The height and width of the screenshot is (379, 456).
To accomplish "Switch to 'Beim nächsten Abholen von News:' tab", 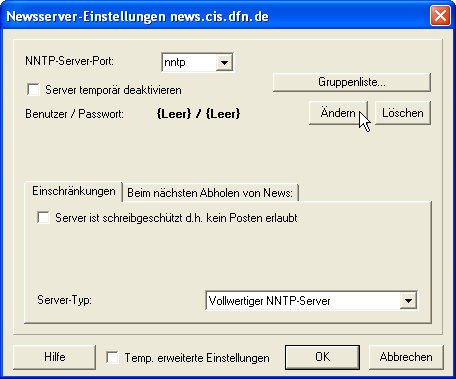I will (210, 193).
